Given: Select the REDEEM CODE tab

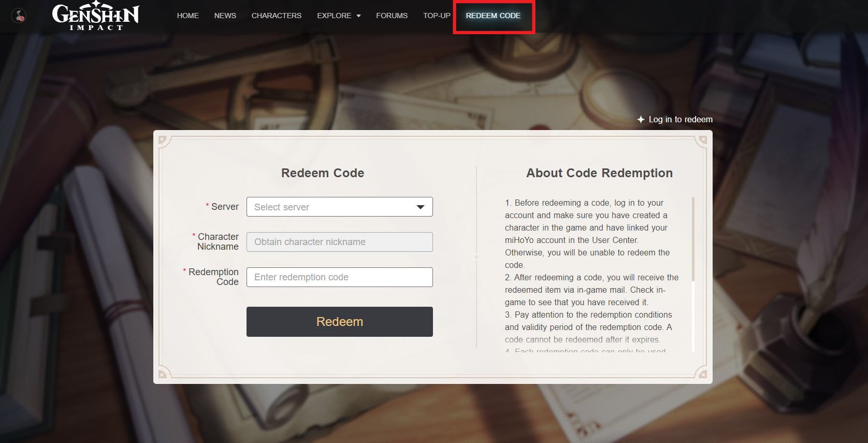Looking at the screenshot, I should pos(493,16).
